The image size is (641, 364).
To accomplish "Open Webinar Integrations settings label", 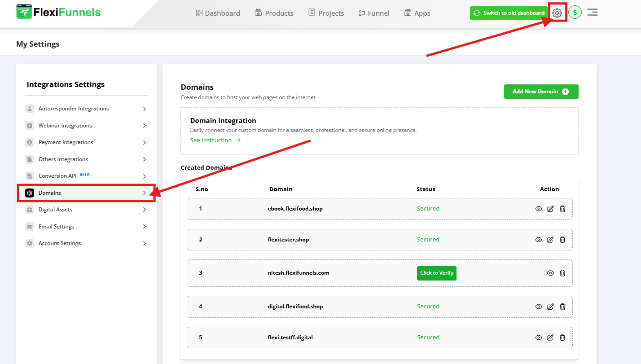I will point(65,126).
